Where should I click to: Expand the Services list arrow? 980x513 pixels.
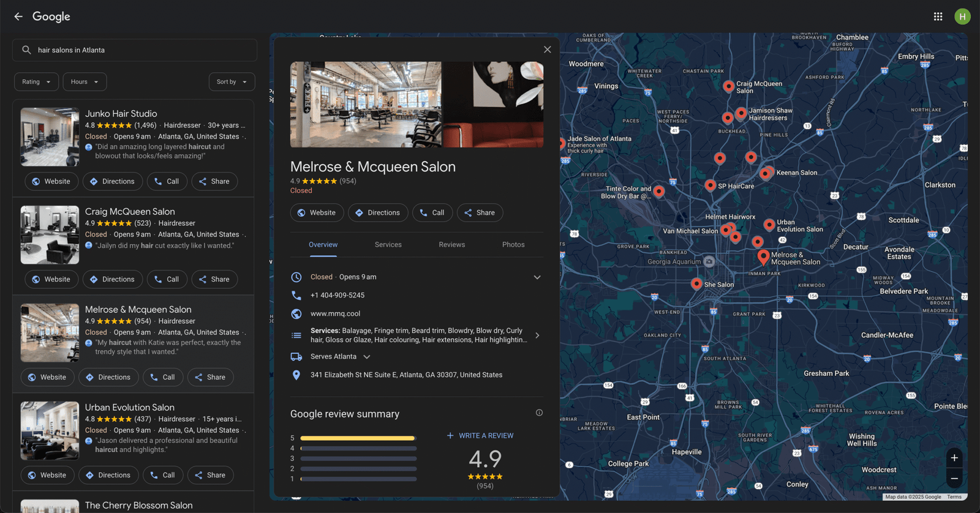click(x=537, y=335)
